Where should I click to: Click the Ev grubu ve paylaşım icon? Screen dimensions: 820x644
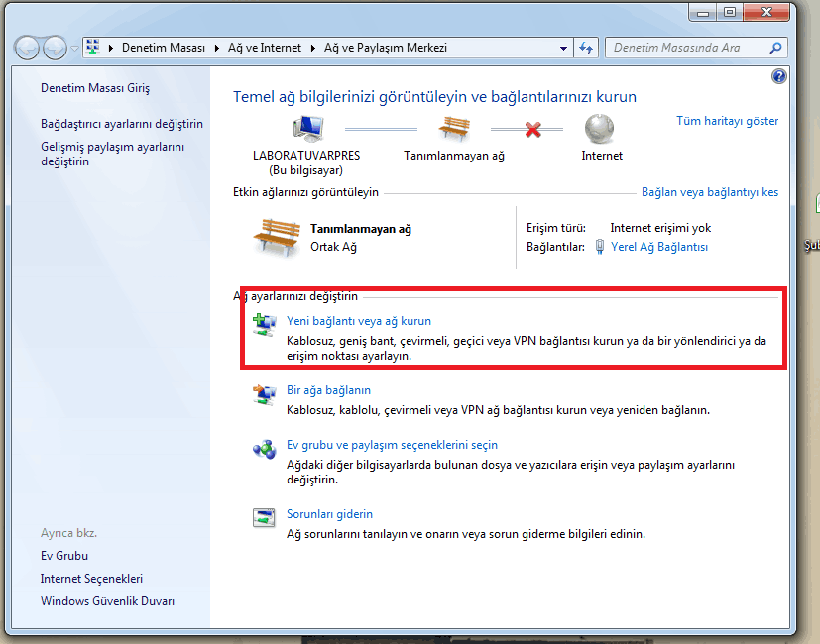click(264, 448)
